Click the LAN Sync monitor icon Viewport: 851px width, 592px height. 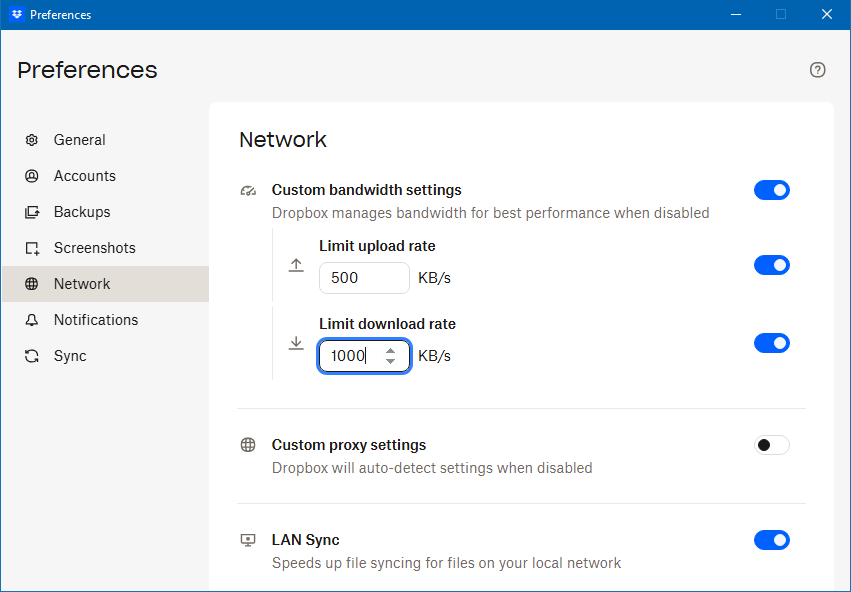point(248,540)
